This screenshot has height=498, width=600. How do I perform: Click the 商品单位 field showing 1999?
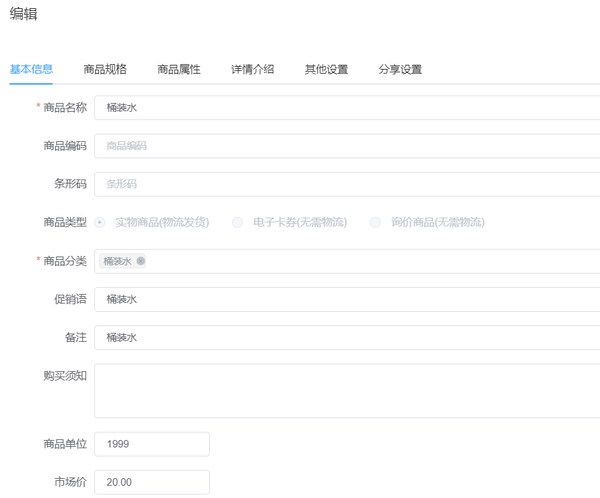[x=152, y=444]
